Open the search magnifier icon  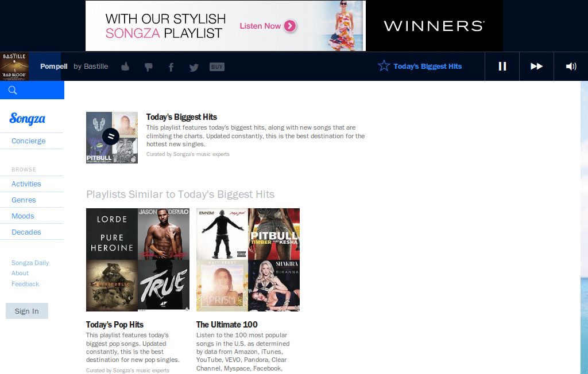[x=13, y=90]
